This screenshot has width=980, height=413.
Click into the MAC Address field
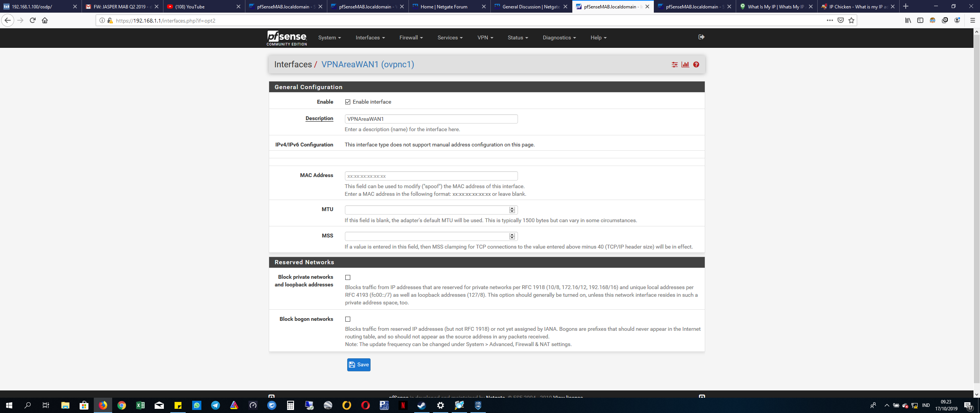coord(431,176)
